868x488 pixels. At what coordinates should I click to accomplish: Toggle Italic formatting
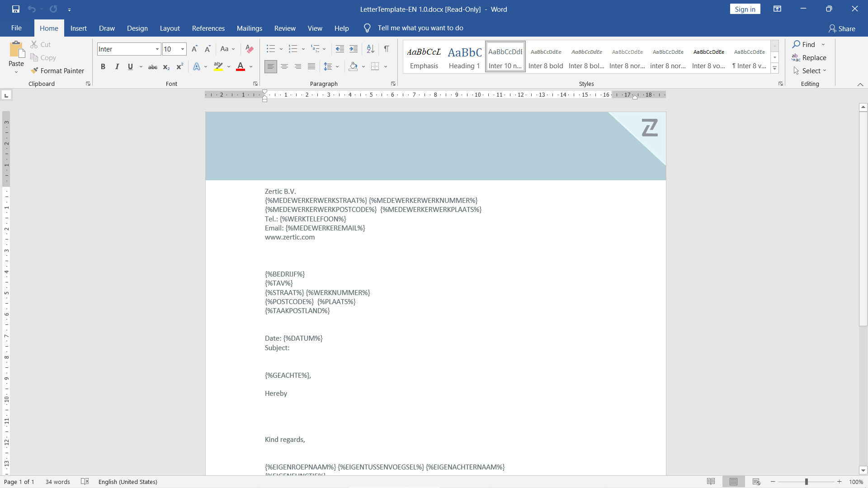coord(117,67)
